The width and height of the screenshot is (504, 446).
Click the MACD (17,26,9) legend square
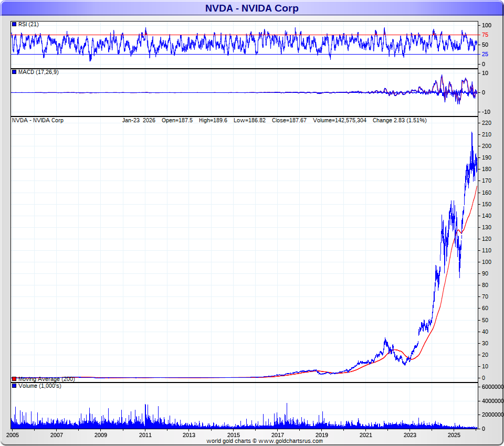pos(14,72)
